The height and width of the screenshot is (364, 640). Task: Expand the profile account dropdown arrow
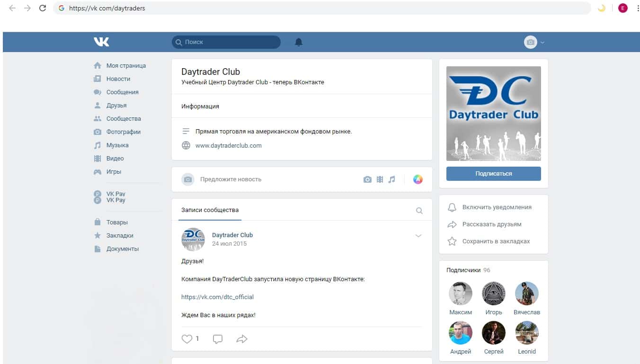542,43
